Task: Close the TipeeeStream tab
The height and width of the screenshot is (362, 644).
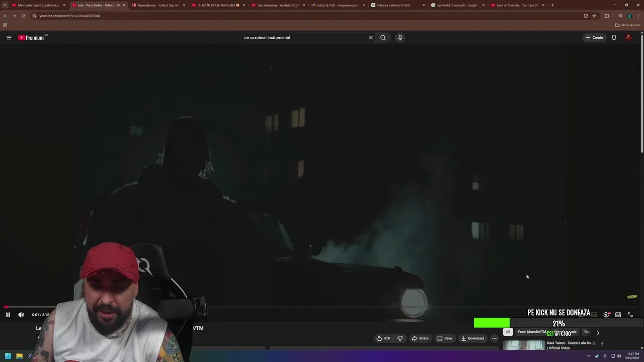Action: (184, 5)
